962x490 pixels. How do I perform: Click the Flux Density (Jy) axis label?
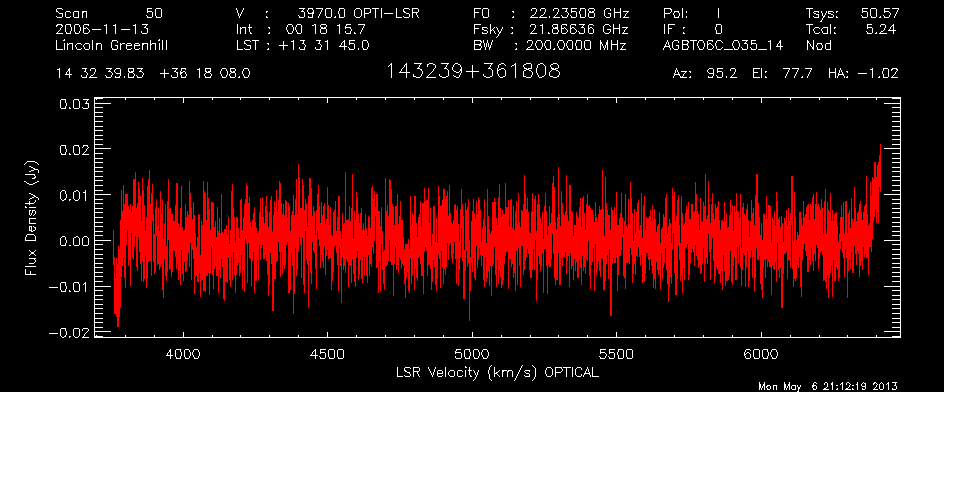tap(31, 218)
